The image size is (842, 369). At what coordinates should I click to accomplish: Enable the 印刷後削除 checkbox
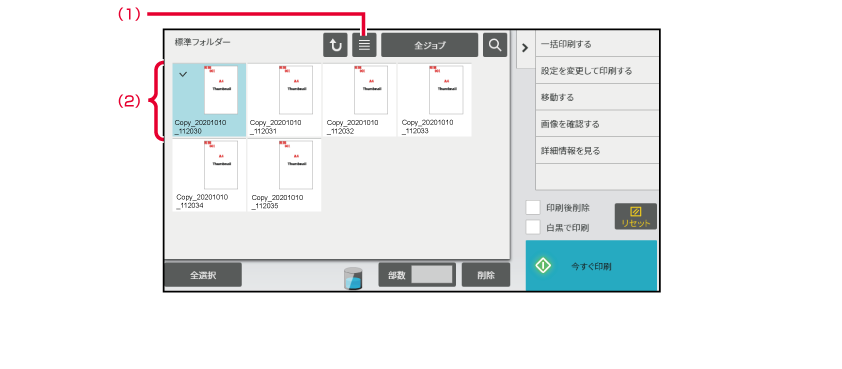pyautogui.click(x=533, y=208)
